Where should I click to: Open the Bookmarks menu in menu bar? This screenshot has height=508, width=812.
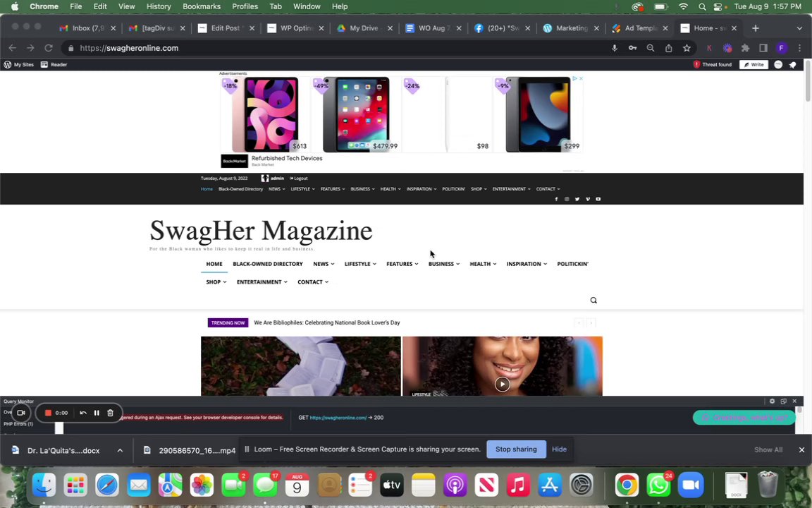point(202,7)
